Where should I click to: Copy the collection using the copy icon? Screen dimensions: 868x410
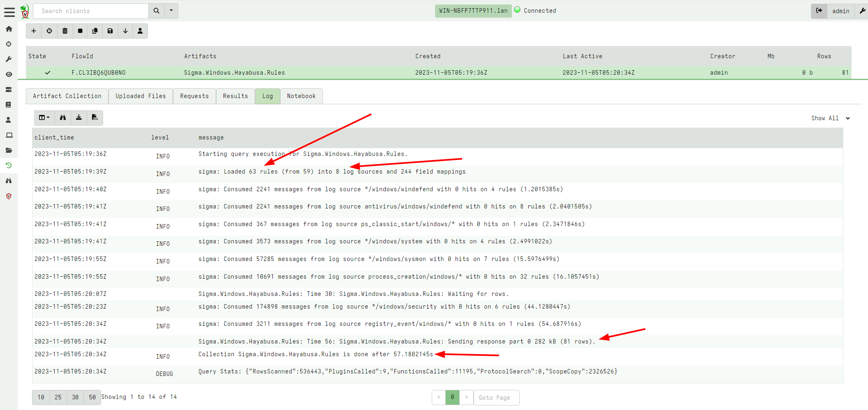coord(95,31)
